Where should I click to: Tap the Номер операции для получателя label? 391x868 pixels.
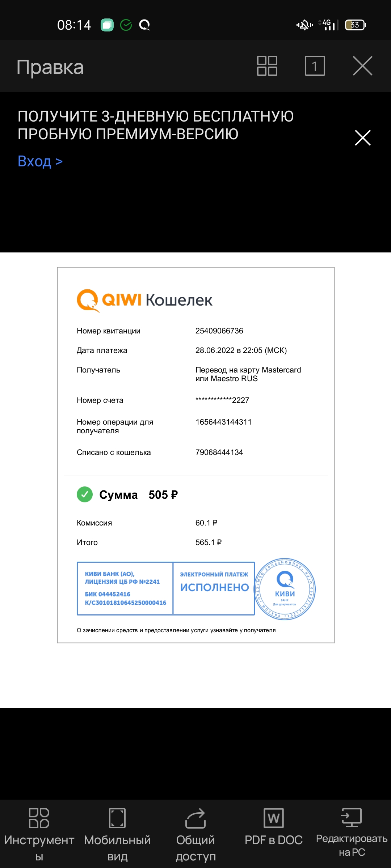[x=115, y=426]
